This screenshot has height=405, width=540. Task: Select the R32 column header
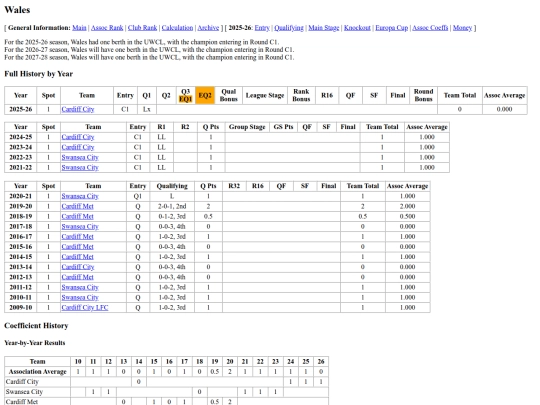234,186
